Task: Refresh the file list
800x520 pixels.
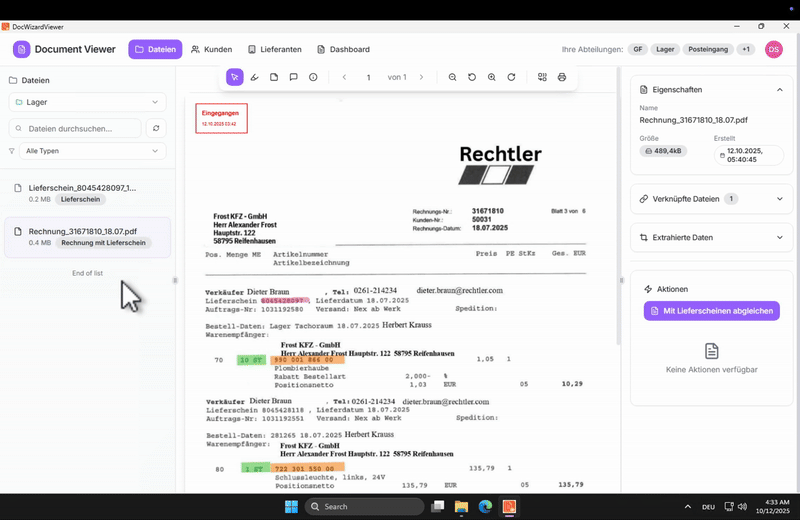Action: point(155,128)
